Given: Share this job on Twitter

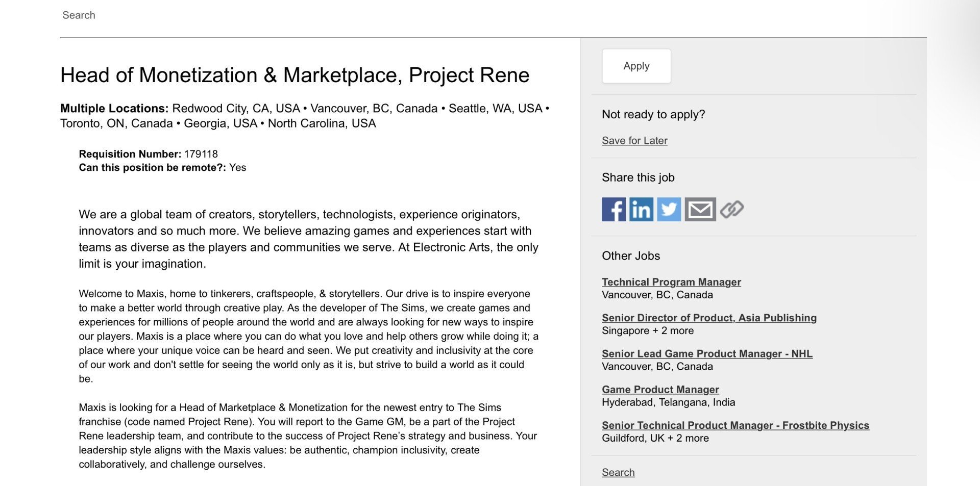Looking at the screenshot, I should tap(669, 210).
